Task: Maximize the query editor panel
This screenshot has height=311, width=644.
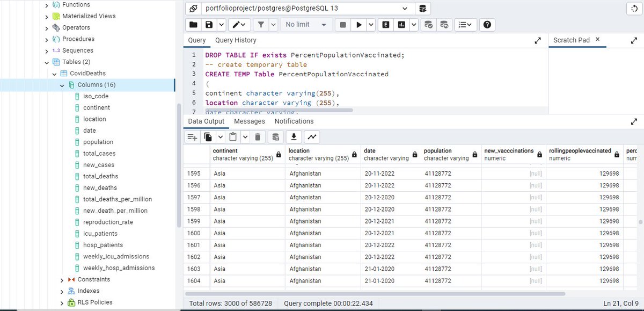Action: click(538, 40)
